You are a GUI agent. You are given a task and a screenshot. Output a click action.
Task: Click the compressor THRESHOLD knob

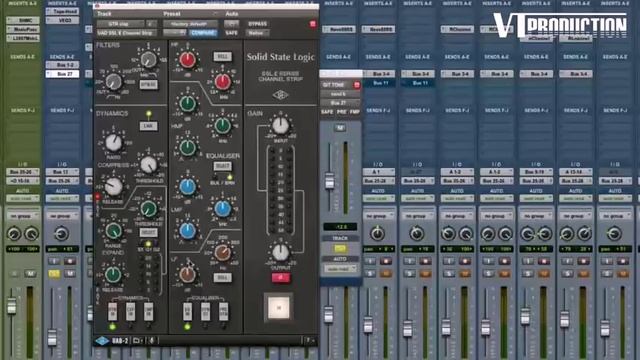(149, 165)
